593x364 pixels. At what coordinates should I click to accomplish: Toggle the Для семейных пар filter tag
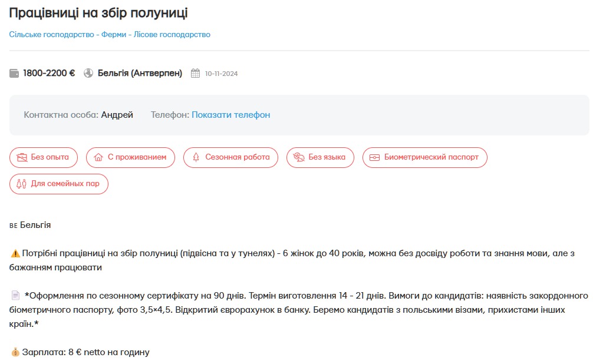pyautogui.click(x=58, y=184)
